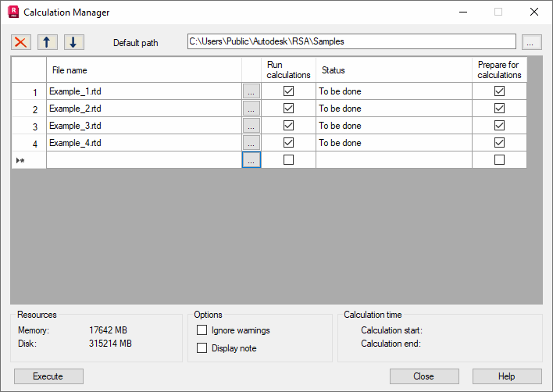This screenshot has width=553, height=392.
Task: Click the red X delete row icon
Action: 21,42
